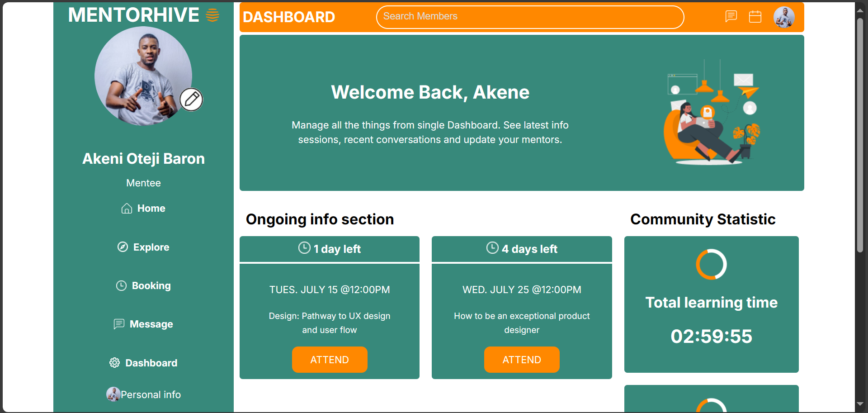Click the user avatar in the header
Viewport: 868px width, 413px height.
(784, 17)
